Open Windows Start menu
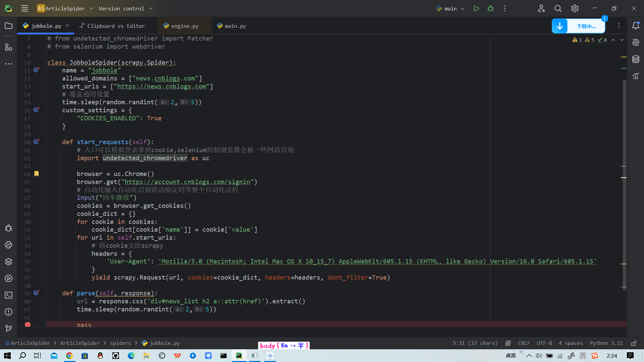 [7, 356]
